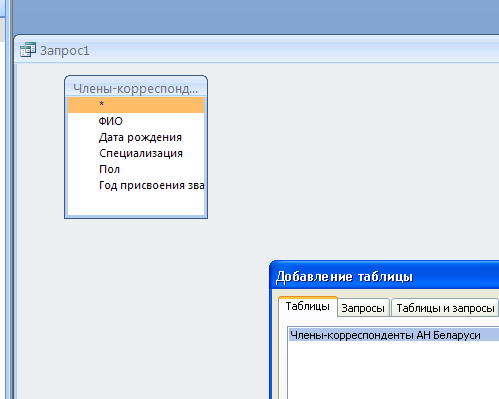Select Члены-корреспонденты АН Беларуси in list
The width and height of the screenshot is (499, 399).
(x=394, y=335)
